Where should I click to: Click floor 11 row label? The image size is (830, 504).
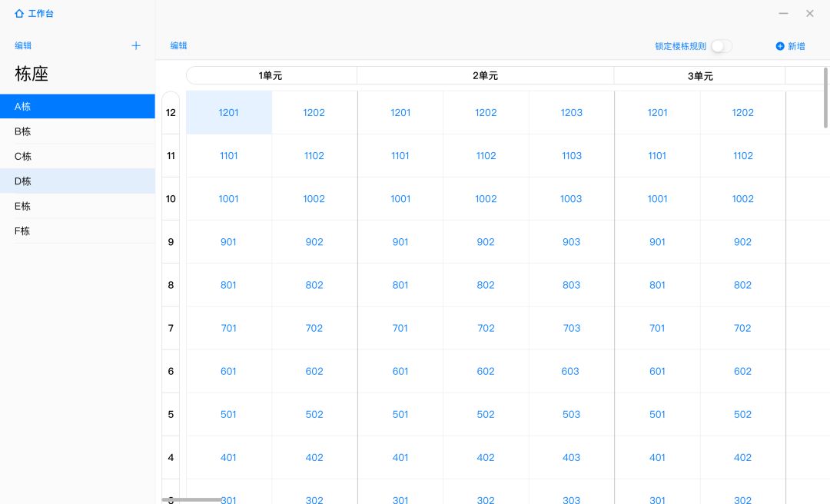(171, 156)
